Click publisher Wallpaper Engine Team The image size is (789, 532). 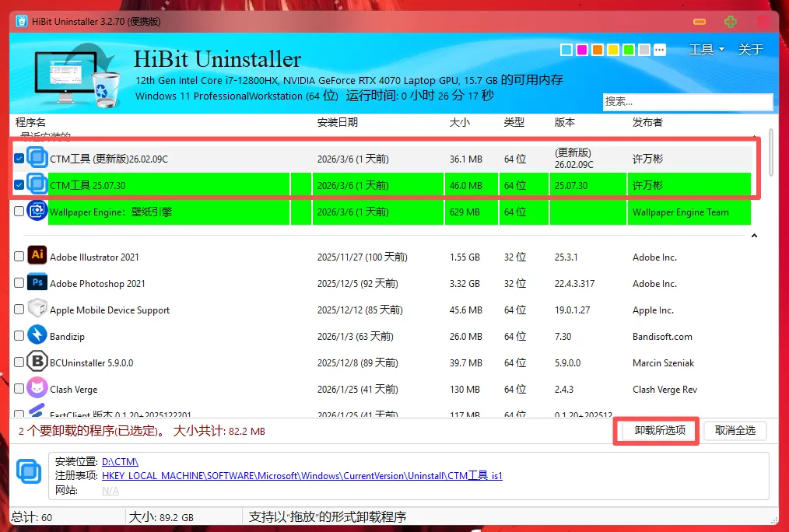click(x=680, y=212)
